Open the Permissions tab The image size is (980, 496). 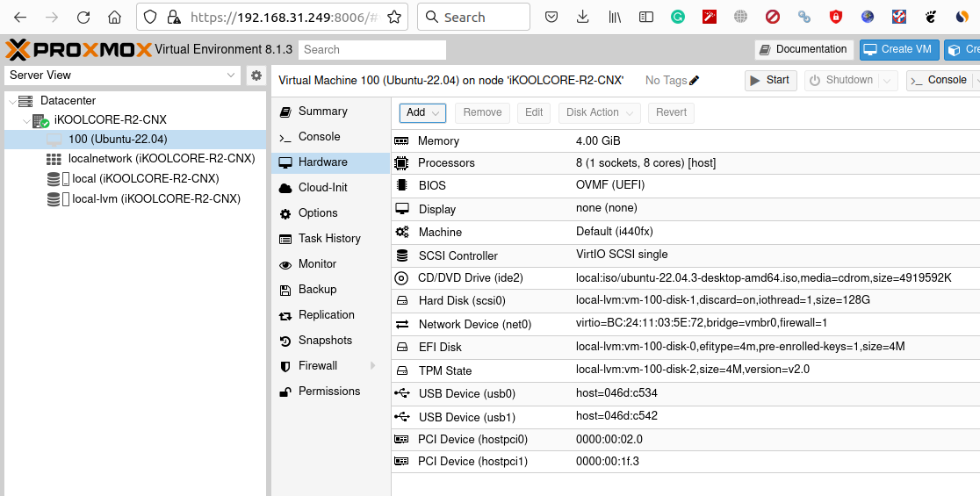coord(331,391)
